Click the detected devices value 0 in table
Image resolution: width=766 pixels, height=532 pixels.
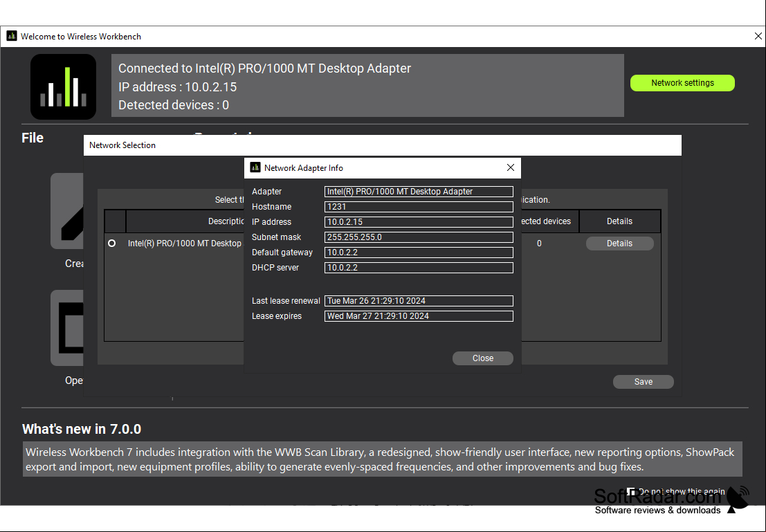(x=539, y=244)
